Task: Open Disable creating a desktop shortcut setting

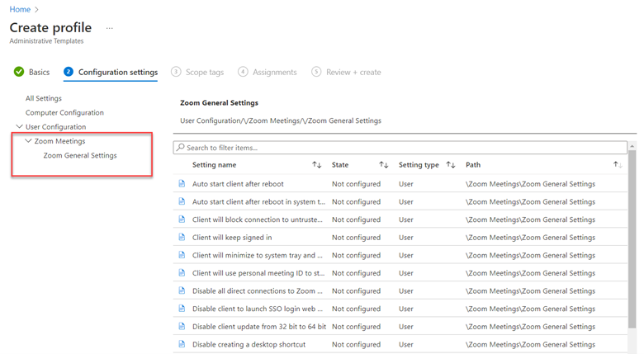Action: [249, 345]
